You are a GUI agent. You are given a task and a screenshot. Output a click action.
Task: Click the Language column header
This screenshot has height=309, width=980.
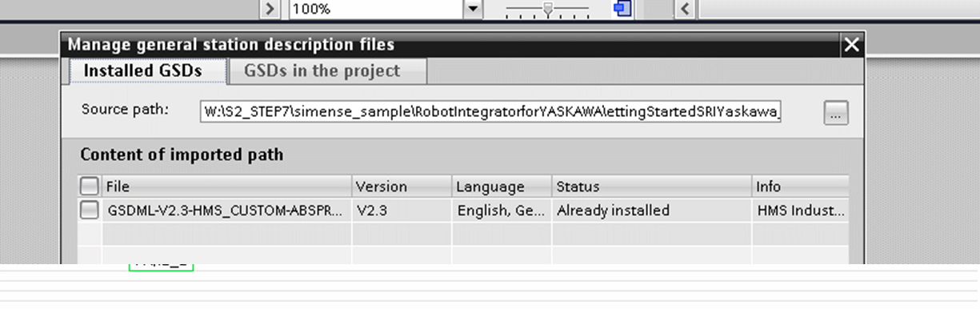(502, 187)
